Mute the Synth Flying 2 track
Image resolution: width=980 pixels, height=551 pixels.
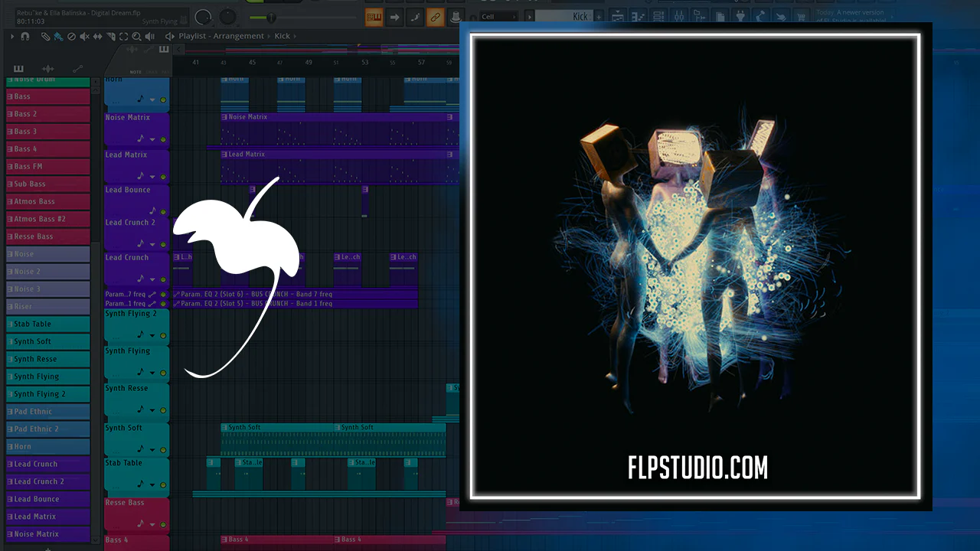click(163, 336)
